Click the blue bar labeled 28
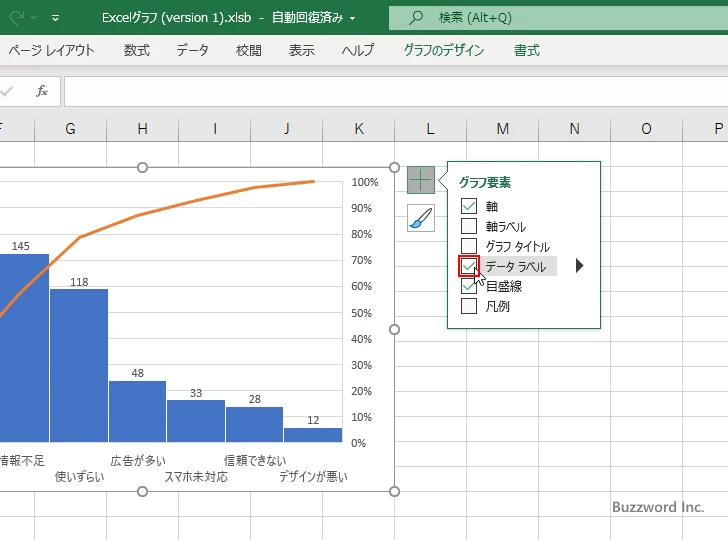This screenshot has width=728, height=540. (254, 424)
